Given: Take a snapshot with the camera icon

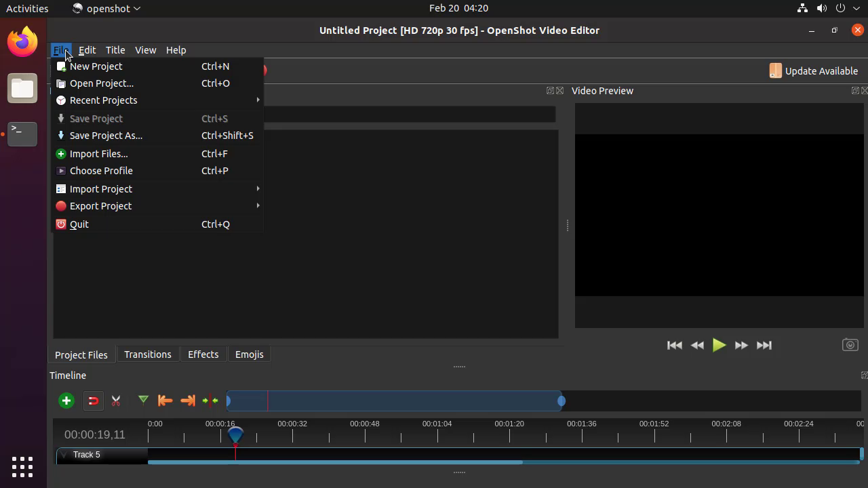Looking at the screenshot, I should click(x=850, y=345).
